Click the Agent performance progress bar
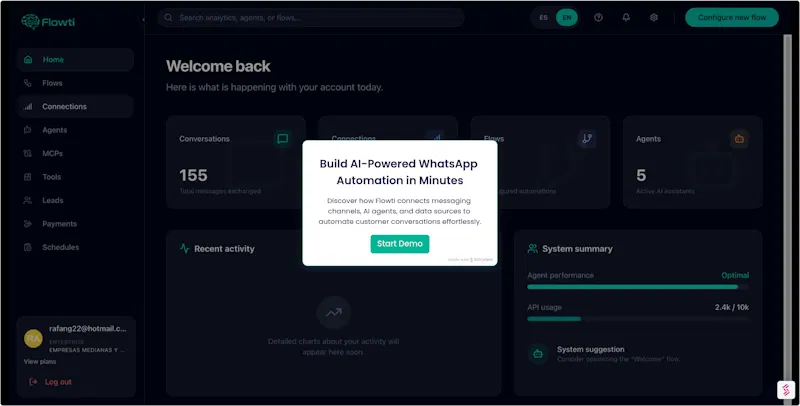The width and height of the screenshot is (800, 406). coord(638,287)
